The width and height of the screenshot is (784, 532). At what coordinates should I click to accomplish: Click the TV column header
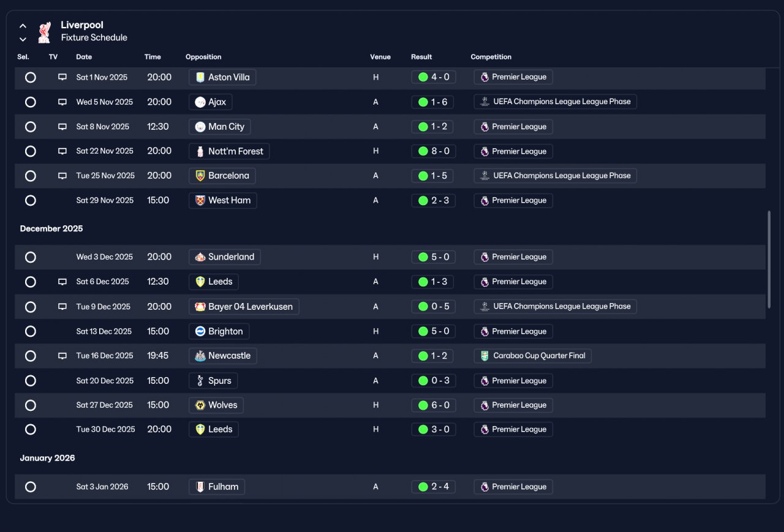click(x=53, y=57)
